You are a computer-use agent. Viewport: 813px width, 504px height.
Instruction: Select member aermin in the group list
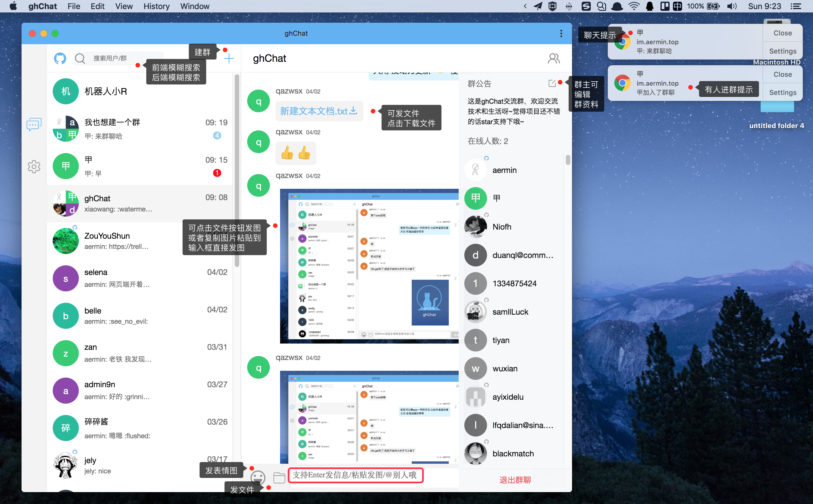pyautogui.click(x=512, y=170)
